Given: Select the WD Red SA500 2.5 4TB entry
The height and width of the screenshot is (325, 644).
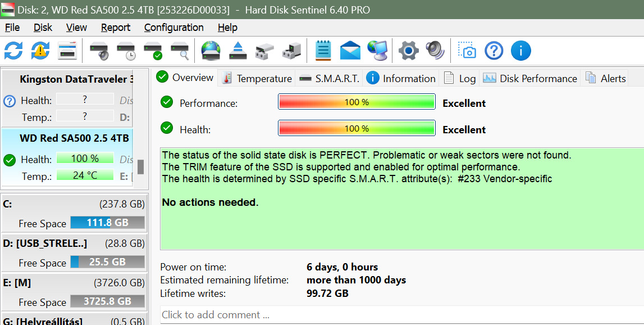Looking at the screenshot, I should click(67, 157).
